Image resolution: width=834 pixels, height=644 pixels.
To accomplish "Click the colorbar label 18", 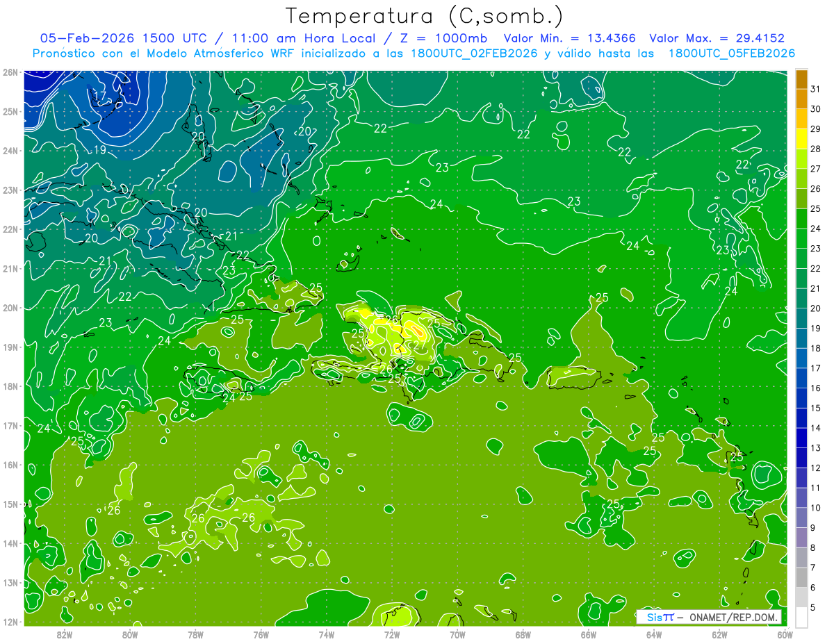I will [x=816, y=348].
